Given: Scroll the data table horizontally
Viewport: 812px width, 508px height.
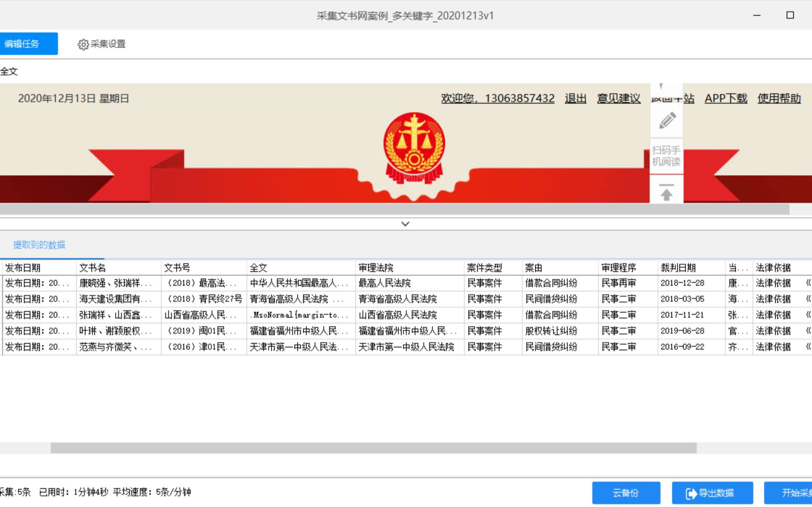Looking at the screenshot, I should point(374,446).
